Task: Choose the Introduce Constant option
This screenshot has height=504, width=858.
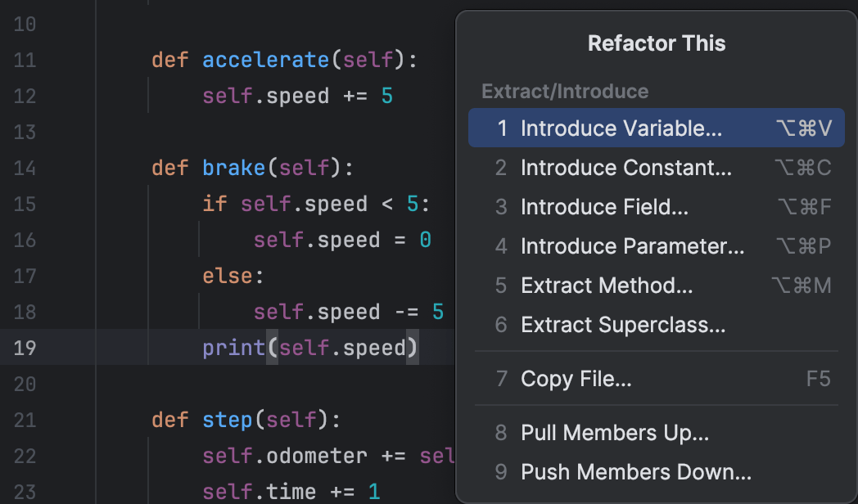Action: coord(625,168)
